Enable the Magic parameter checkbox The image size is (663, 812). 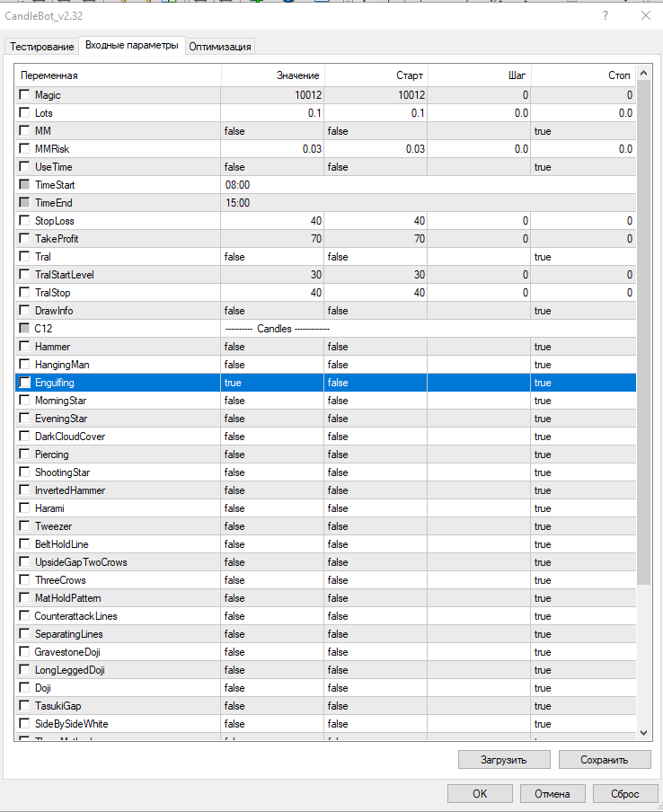click(x=24, y=95)
